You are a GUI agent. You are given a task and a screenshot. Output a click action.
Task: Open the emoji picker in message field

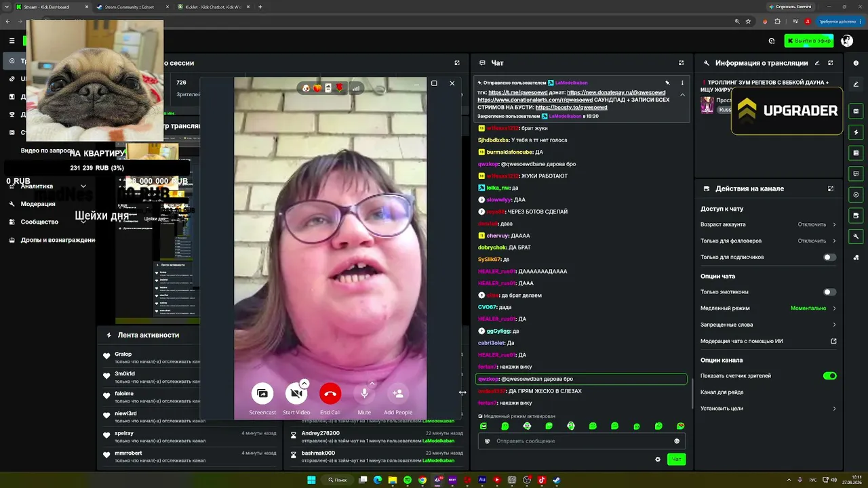click(x=677, y=441)
